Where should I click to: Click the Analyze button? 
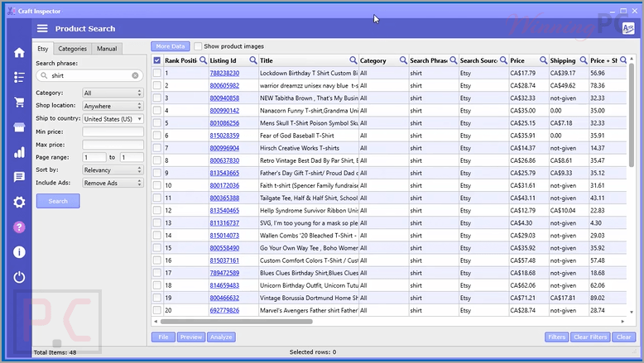coord(221,337)
